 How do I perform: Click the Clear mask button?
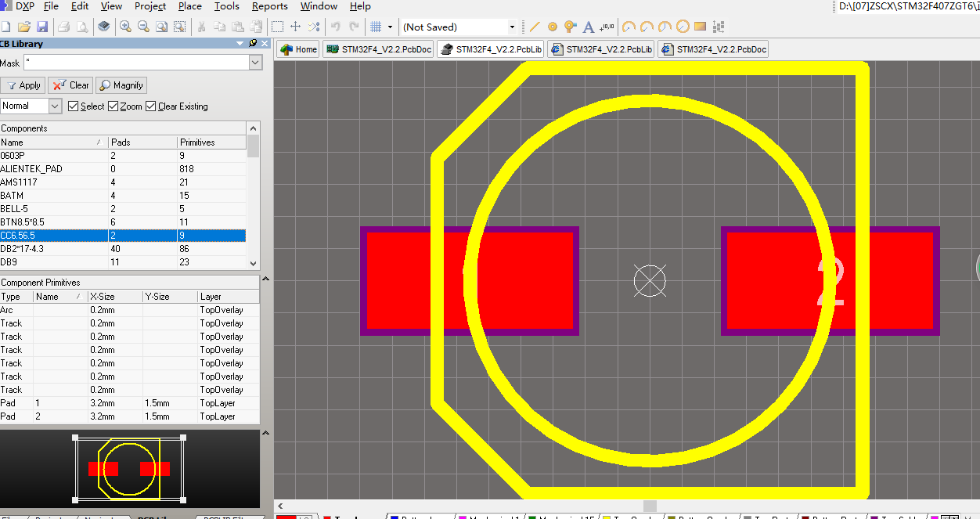(70, 85)
